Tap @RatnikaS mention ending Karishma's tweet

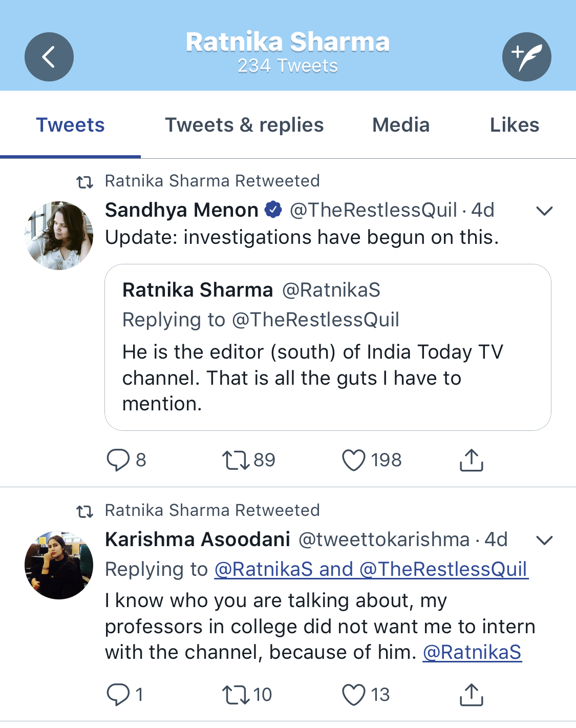coord(472,652)
